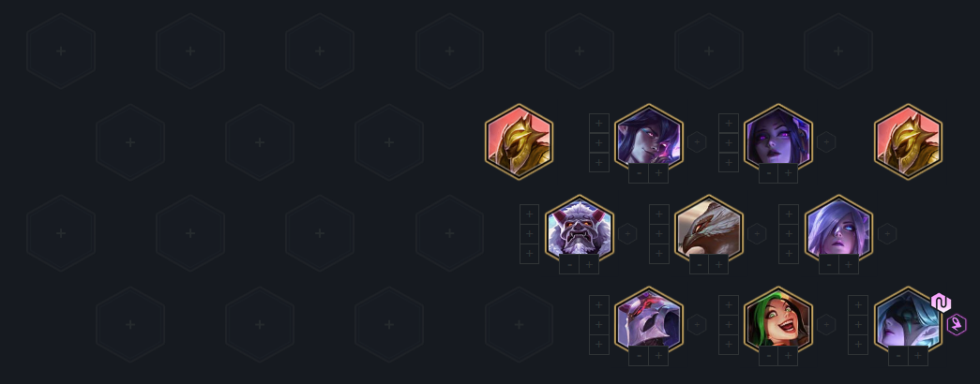Decrease star level of the blue-haired champion
980x384 pixels.
click(x=898, y=356)
